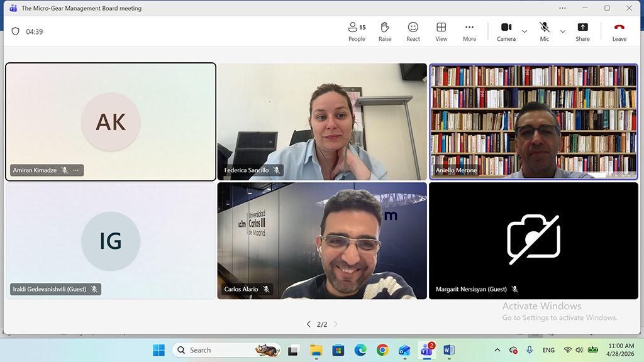Image resolution: width=644 pixels, height=362 pixels.
Task: Expand the Camera options dropdown arrow
Action: (525, 31)
